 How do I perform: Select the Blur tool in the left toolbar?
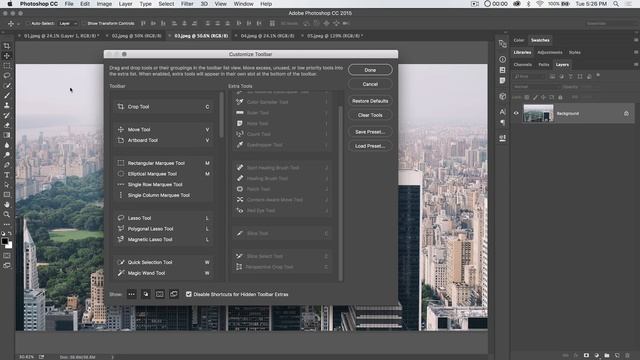click(x=7, y=145)
